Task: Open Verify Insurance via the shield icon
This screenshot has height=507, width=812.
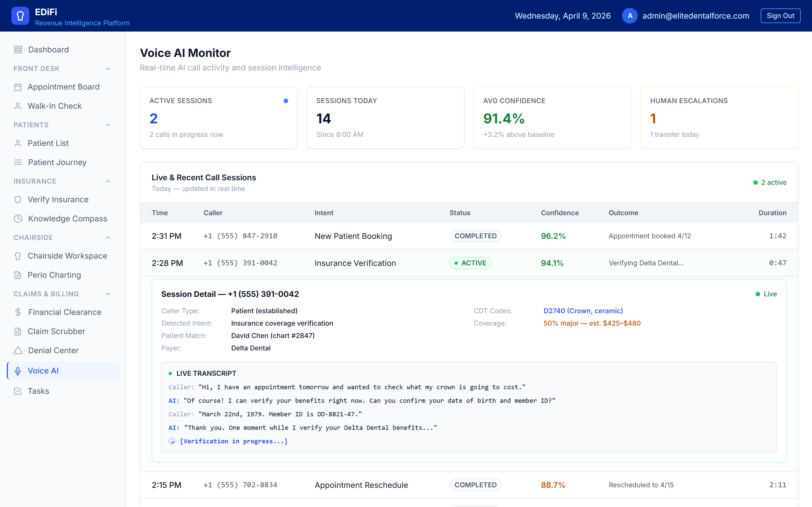Action: pyautogui.click(x=17, y=199)
